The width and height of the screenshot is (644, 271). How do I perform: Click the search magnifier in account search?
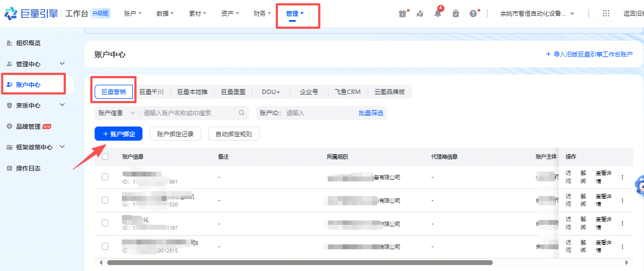[242, 113]
